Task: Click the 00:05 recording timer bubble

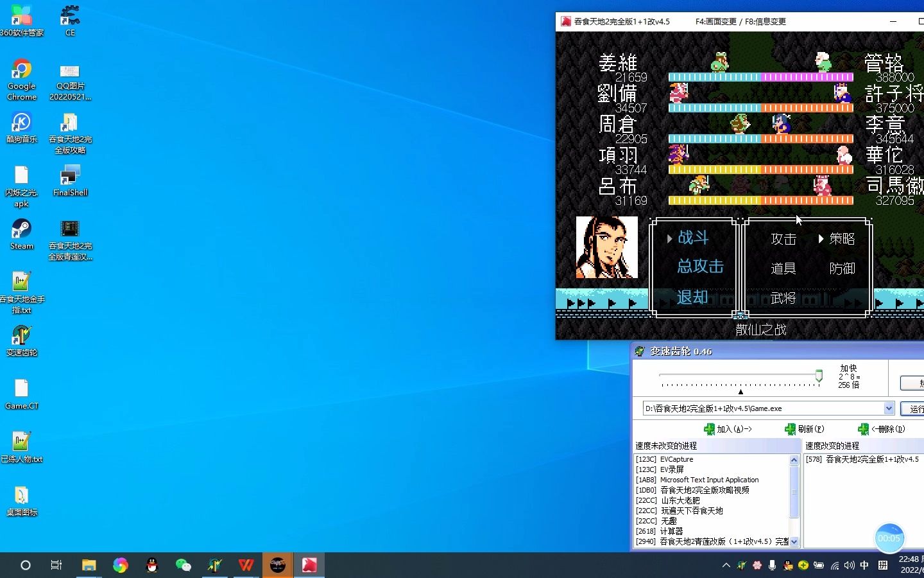Action: click(x=889, y=538)
